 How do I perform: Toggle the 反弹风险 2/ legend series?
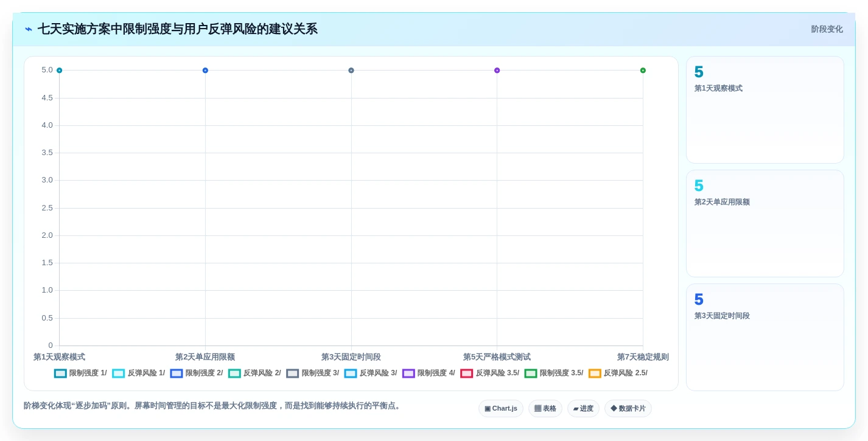click(x=254, y=373)
